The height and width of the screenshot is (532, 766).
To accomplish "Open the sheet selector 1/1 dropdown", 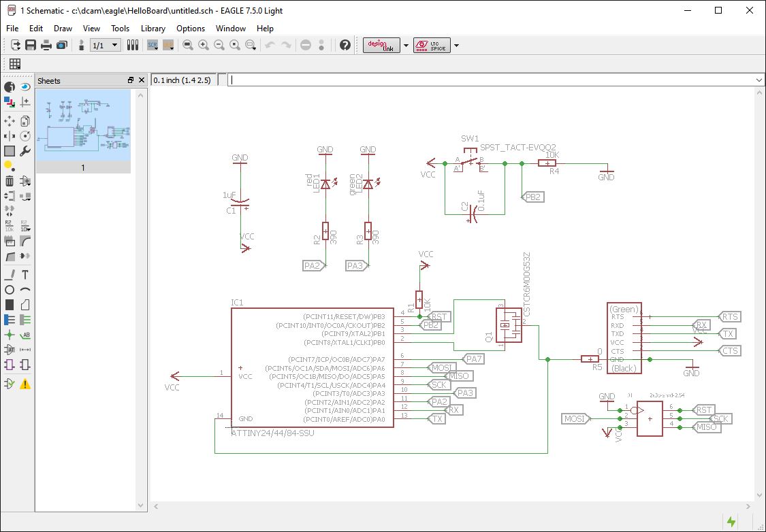I will coord(106,46).
